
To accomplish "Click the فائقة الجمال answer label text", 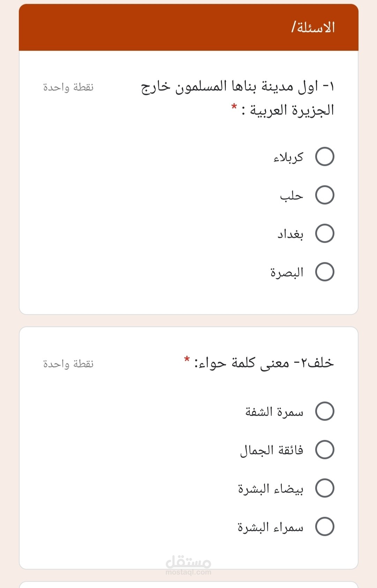I will pos(272,450).
